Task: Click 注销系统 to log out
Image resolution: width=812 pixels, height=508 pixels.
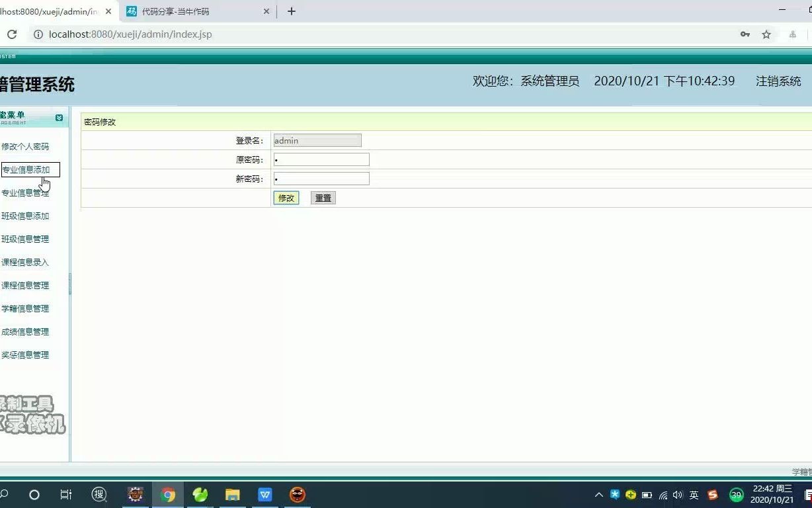Action: pos(778,81)
